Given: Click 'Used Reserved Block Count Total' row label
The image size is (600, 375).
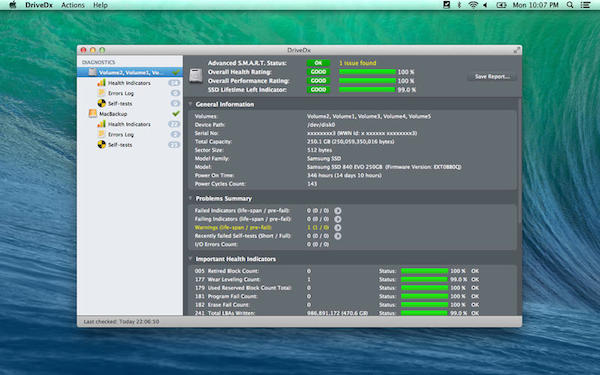Looking at the screenshot, I should pyautogui.click(x=249, y=288).
